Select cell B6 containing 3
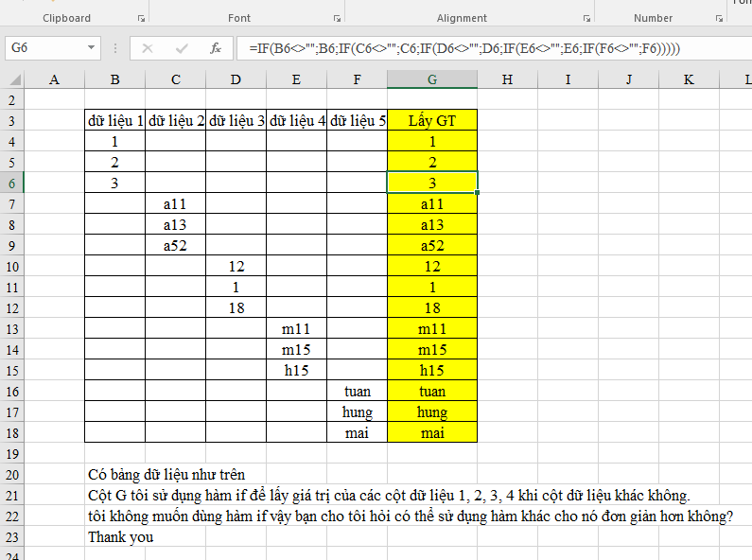This screenshot has width=752, height=560. pyautogui.click(x=115, y=184)
